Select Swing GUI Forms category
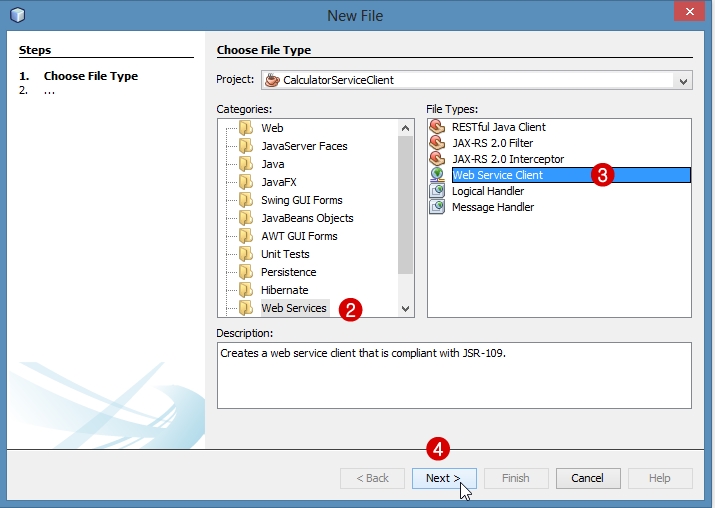Viewport: 715px width, 508px height. tap(301, 200)
